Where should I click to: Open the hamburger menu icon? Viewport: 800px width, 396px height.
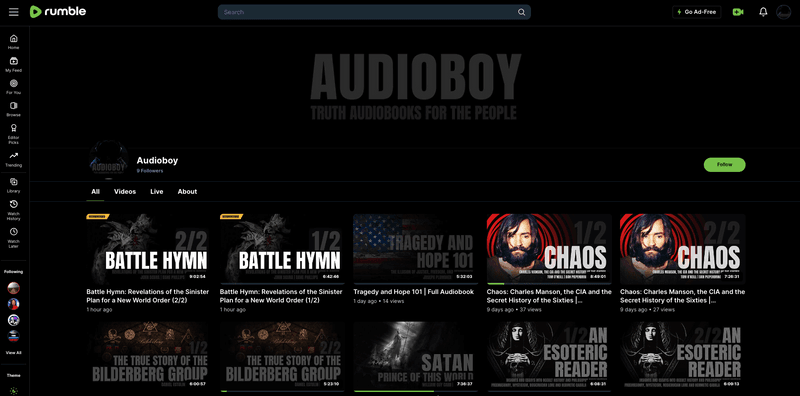coord(14,12)
